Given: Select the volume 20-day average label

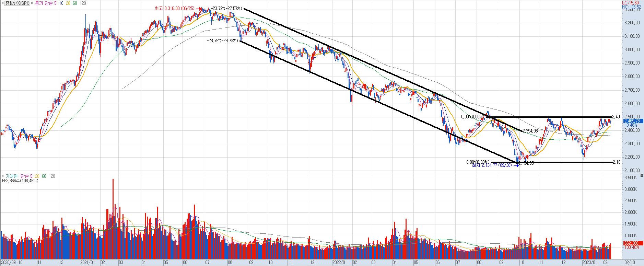Looking at the screenshot, I should (x=37, y=176).
